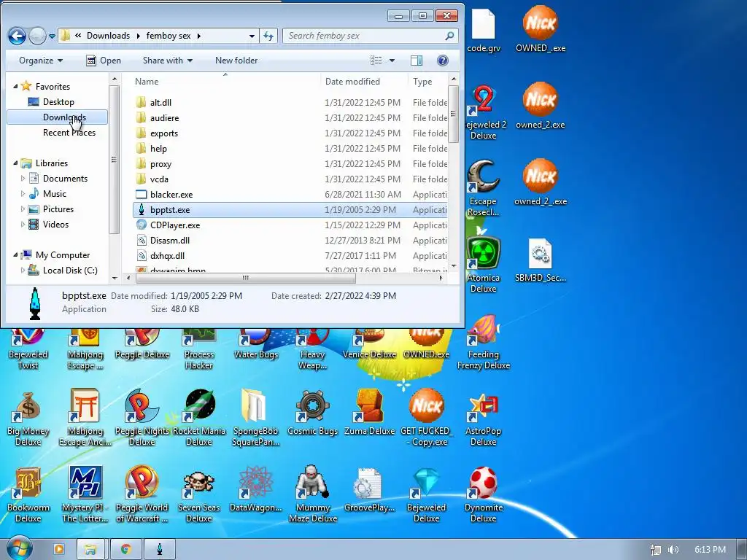Select the alt.dll folder row
This screenshot has width=747, height=560.
(290, 102)
